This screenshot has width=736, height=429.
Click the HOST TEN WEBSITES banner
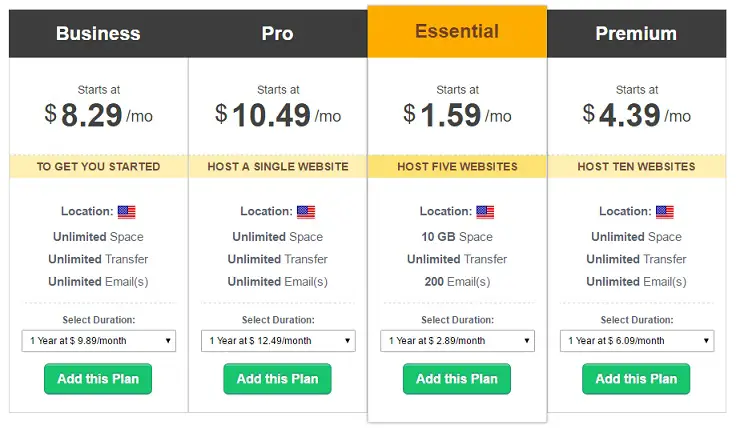click(636, 167)
